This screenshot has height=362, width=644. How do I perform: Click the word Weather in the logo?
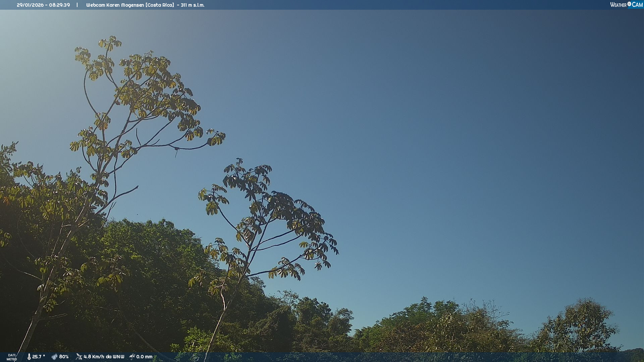[618, 5]
